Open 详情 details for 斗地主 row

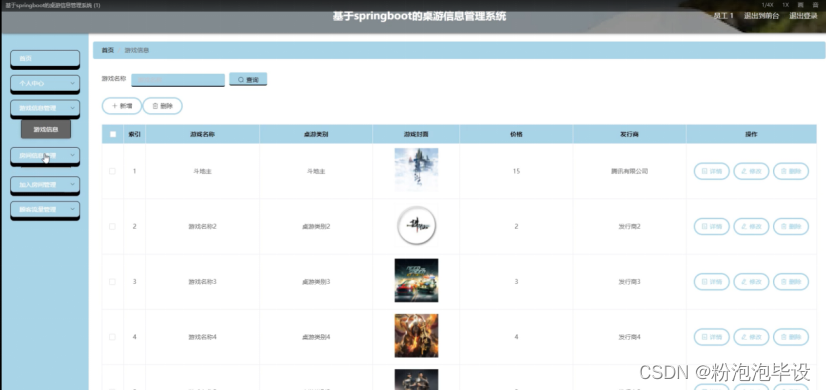pos(712,171)
